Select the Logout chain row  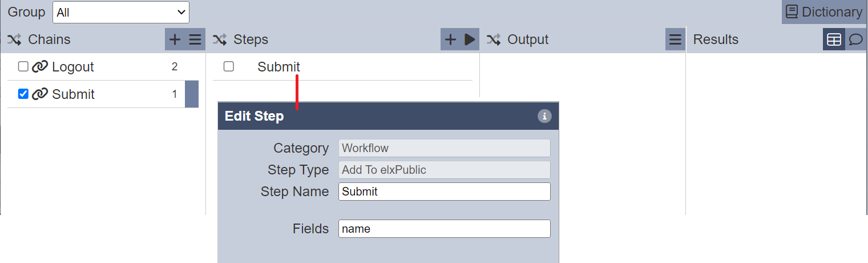103,67
